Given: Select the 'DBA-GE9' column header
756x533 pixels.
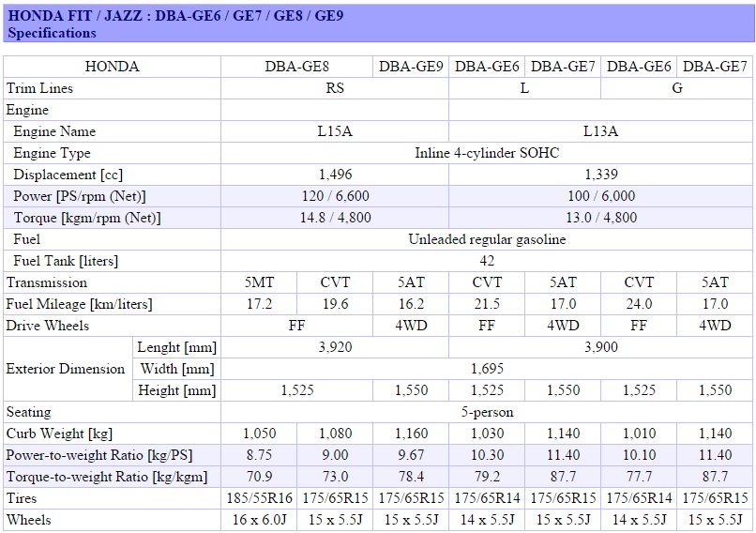Looking at the screenshot, I should pyautogui.click(x=411, y=66).
